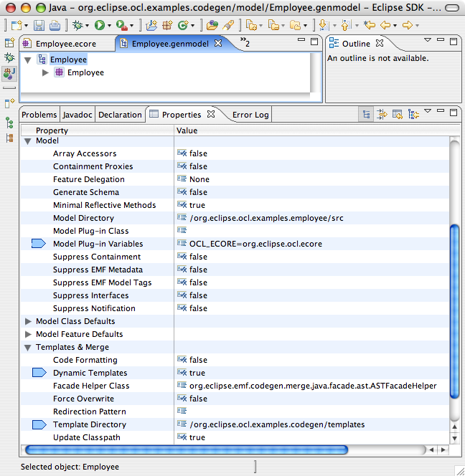This screenshot has width=465, height=476.
Task: Click the vertical scrollbar thumb in Properties
Action: pos(455,311)
